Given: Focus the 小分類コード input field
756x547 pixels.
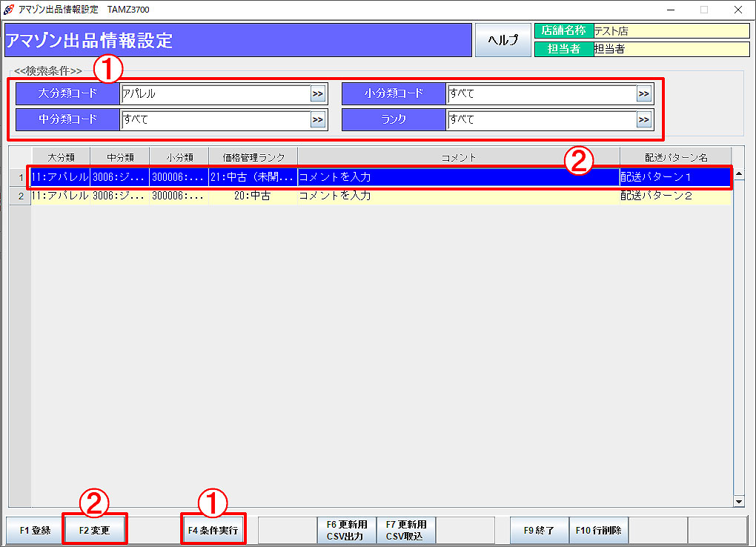Looking at the screenshot, I should 542,93.
